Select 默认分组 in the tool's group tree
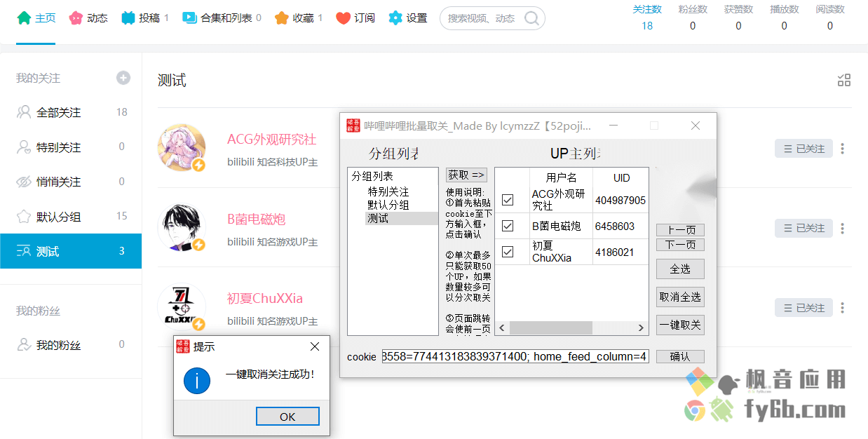868x439 pixels. tap(388, 205)
